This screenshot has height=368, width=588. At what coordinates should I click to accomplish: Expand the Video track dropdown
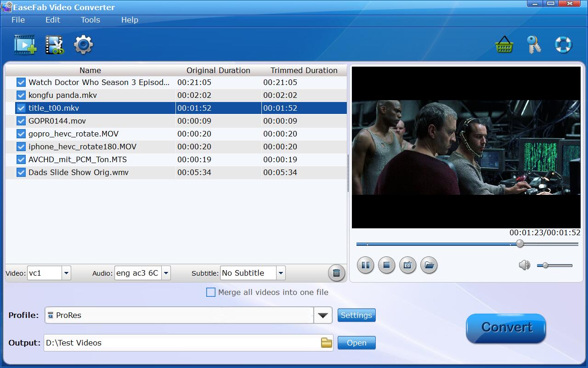pyautogui.click(x=66, y=273)
